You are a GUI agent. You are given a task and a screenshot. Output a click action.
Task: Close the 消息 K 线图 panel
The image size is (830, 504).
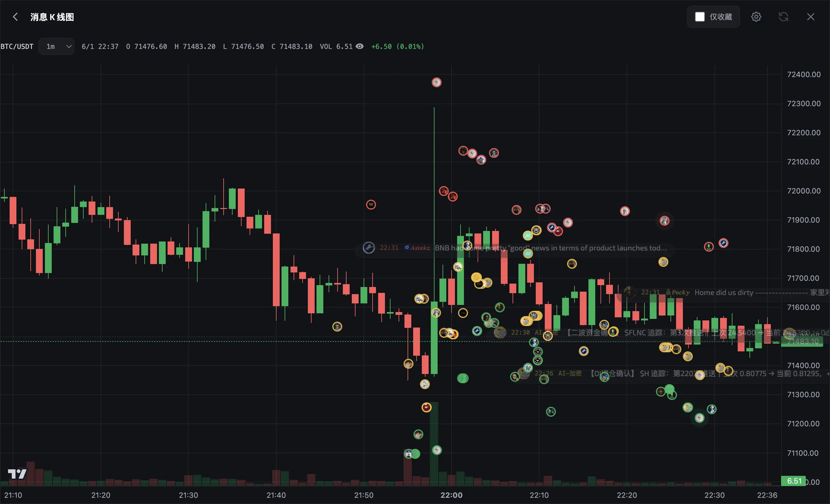coord(810,17)
